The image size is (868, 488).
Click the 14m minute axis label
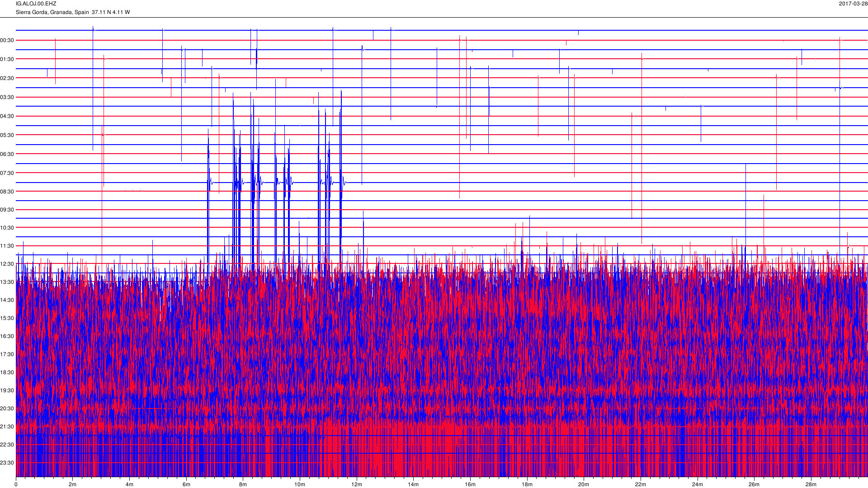(413, 484)
